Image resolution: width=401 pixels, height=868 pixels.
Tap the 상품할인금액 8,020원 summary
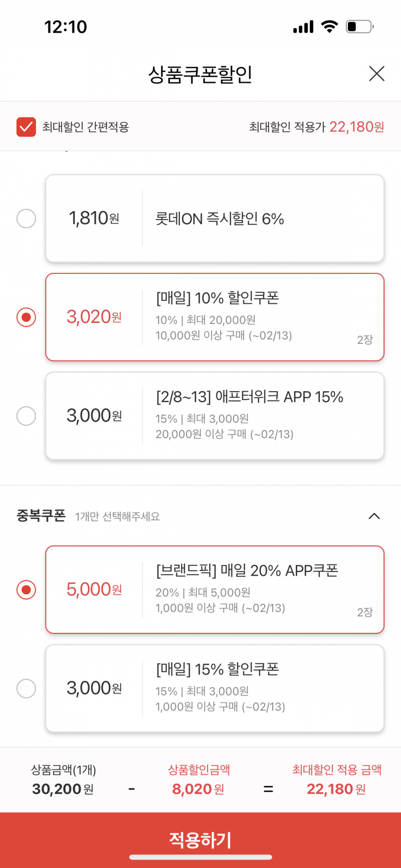tap(198, 780)
